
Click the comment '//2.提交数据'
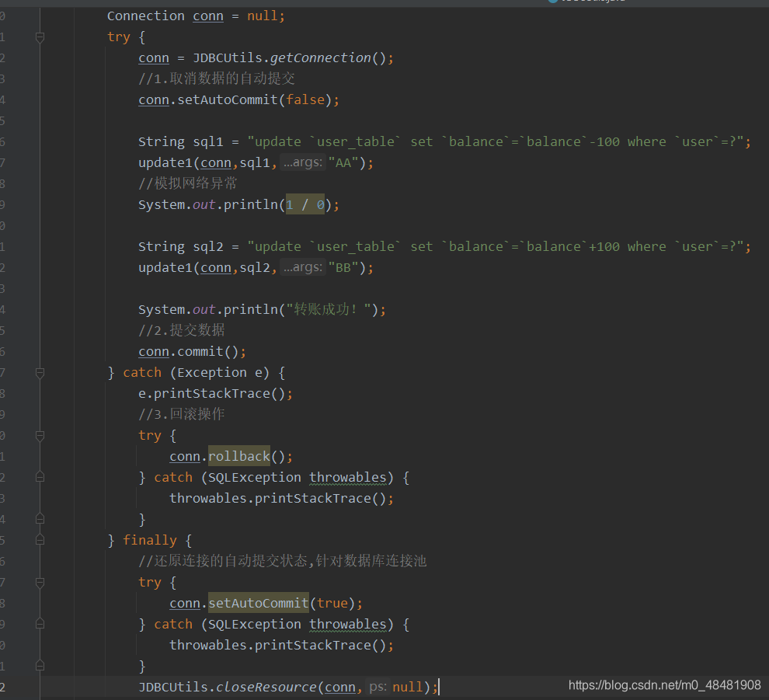(182, 330)
